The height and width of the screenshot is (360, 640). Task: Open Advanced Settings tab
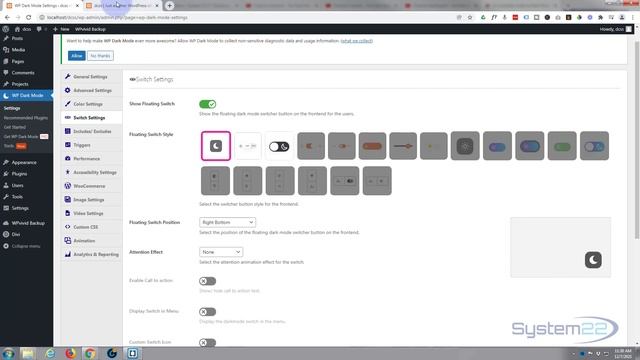[x=91, y=90]
